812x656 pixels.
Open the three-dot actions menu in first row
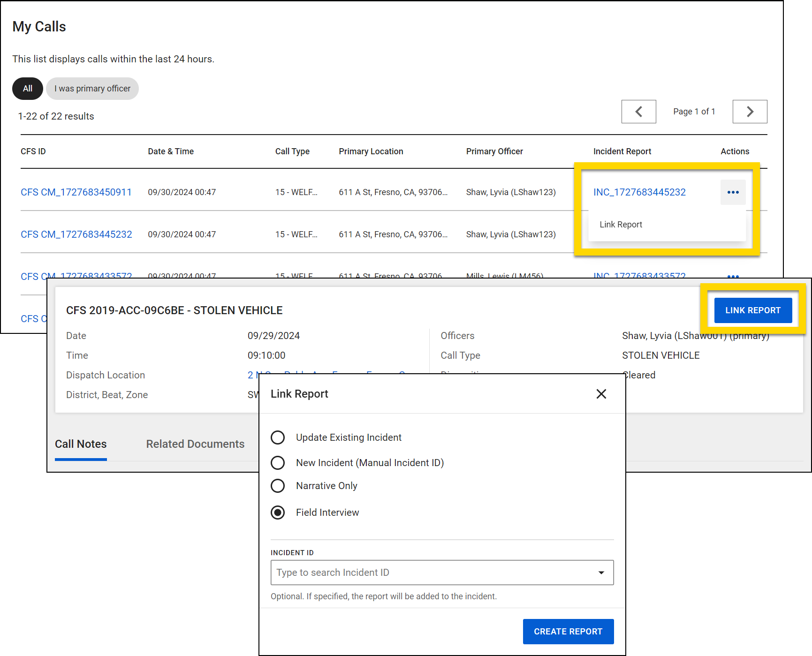(733, 192)
